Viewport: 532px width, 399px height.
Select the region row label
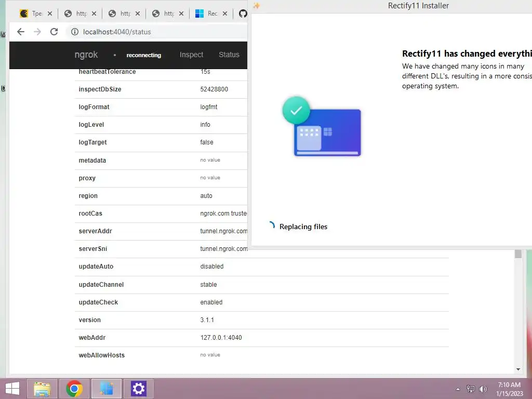tap(88, 196)
